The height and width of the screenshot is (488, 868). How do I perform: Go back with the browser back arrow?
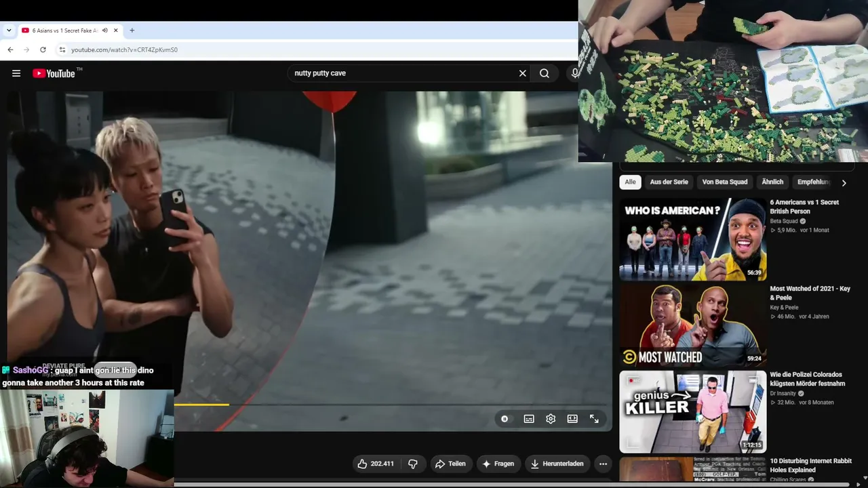(x=10, y=49)
